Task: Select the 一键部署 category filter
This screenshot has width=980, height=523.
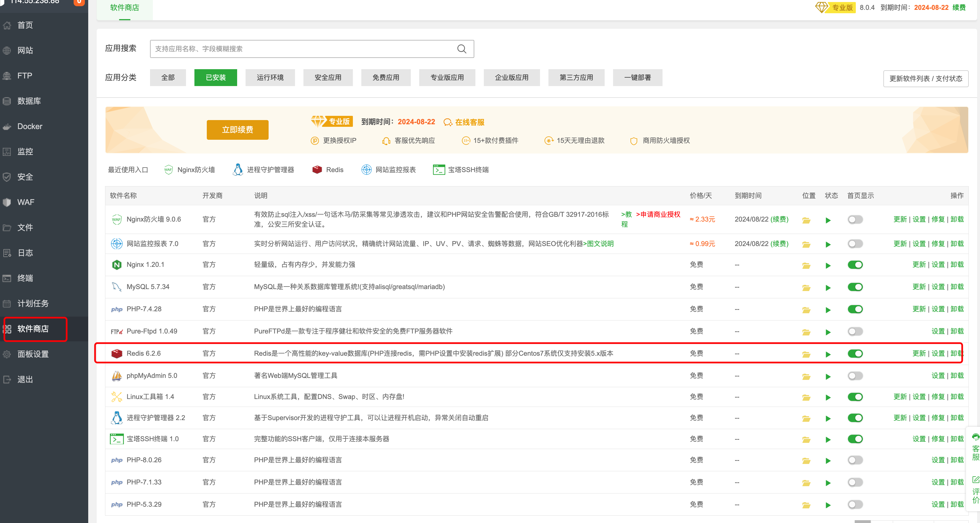Action: pos(638,77)
